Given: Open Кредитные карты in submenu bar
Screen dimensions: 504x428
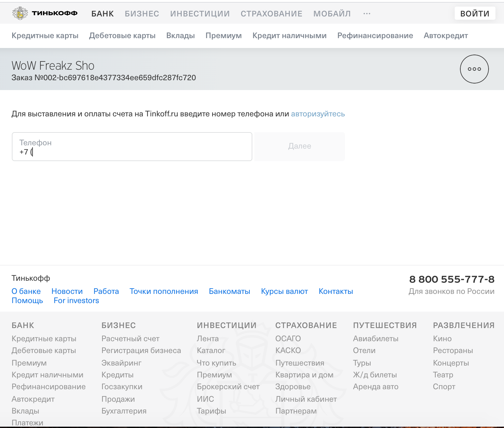Looking at the screenshot, I should tap(45, 36).
